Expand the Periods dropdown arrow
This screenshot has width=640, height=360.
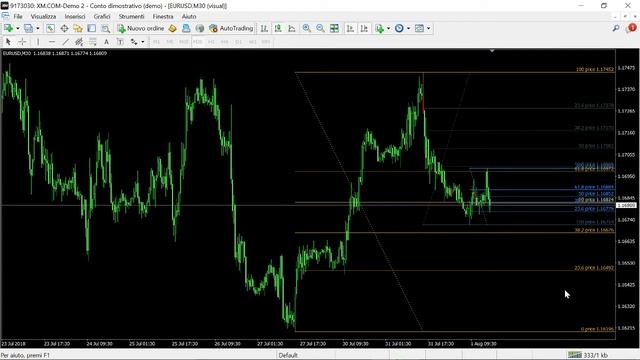pos(408,28)
